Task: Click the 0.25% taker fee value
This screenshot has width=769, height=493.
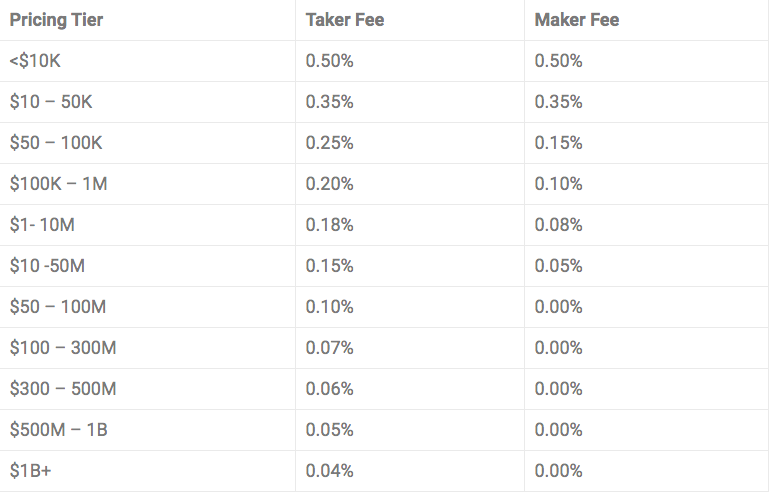Action: [x=330, y=143]
